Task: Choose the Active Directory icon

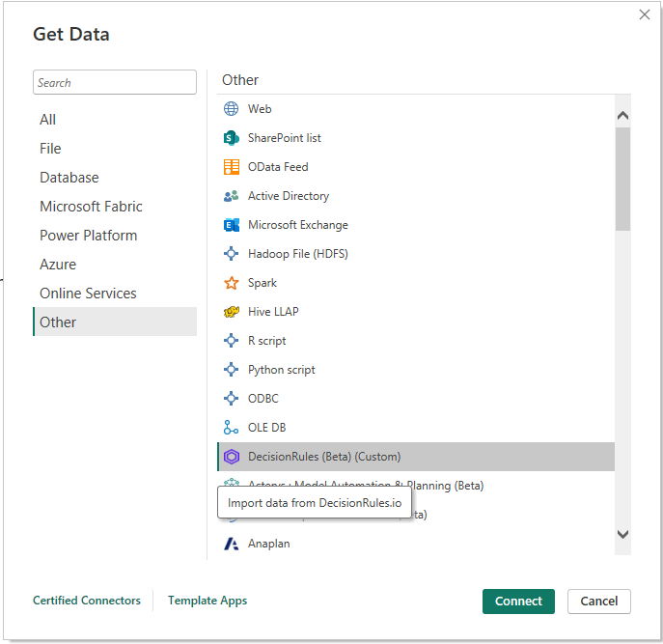Action: pos(232,196)
